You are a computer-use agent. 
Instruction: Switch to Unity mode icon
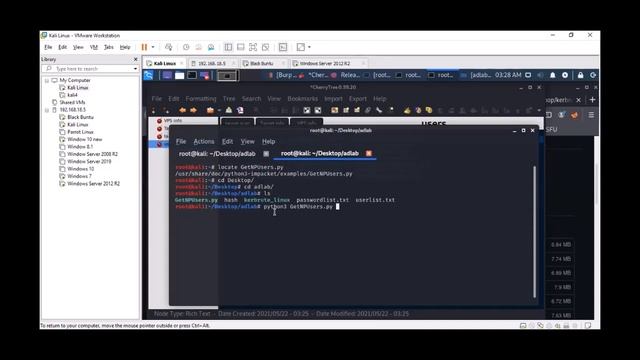266,47
